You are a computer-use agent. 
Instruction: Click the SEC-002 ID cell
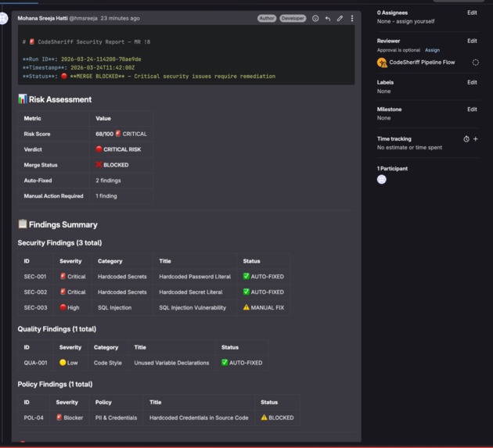click(35, 292)
